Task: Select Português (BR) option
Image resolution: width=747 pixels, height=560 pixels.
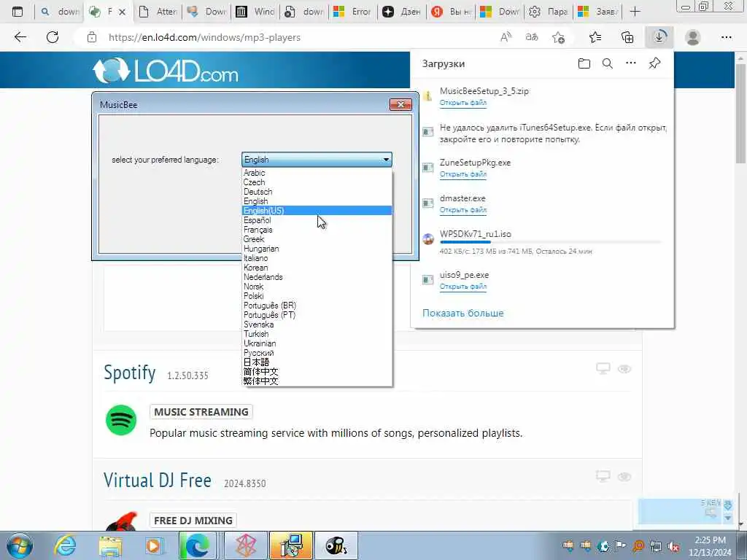Action: coord(317,306)
